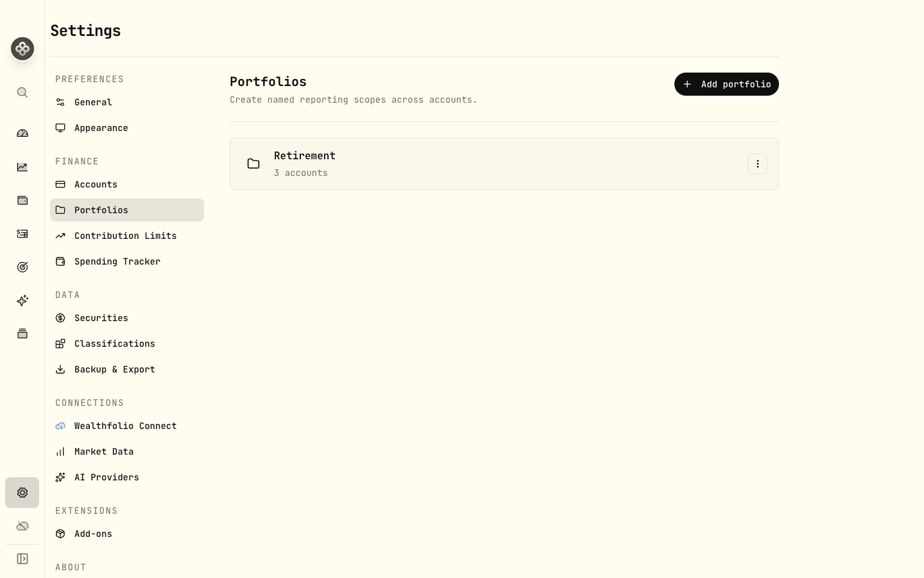924x578 pixels.
Task: Click the AI Providers sparkle icon
Action: click(x=60, y=477)
